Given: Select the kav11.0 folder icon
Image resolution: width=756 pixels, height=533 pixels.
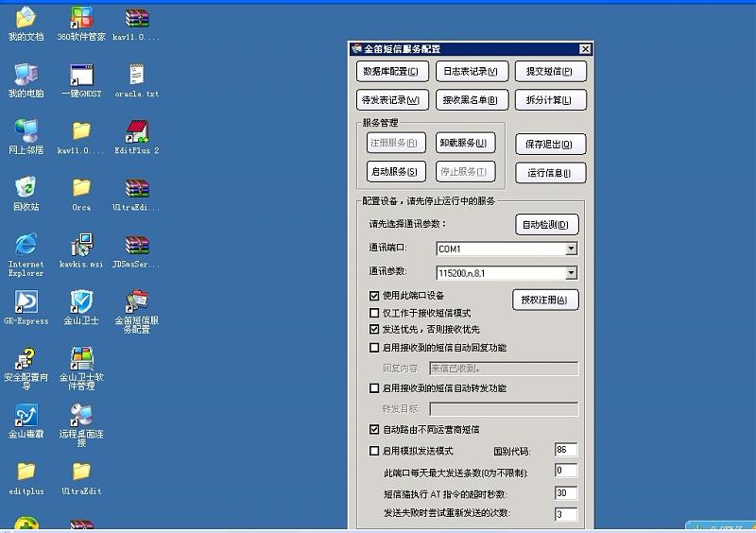Looking at the screenshot, I should click(x=81, y=137).
